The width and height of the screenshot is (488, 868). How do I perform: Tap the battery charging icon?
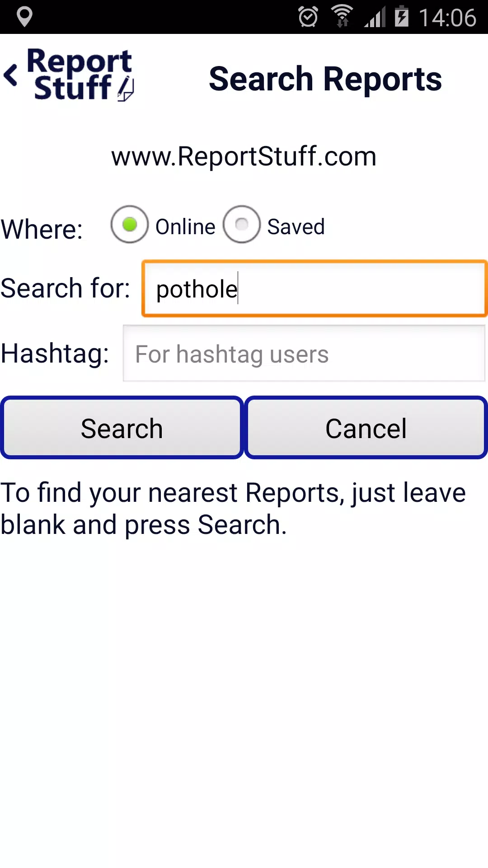[x=401, y=17]
